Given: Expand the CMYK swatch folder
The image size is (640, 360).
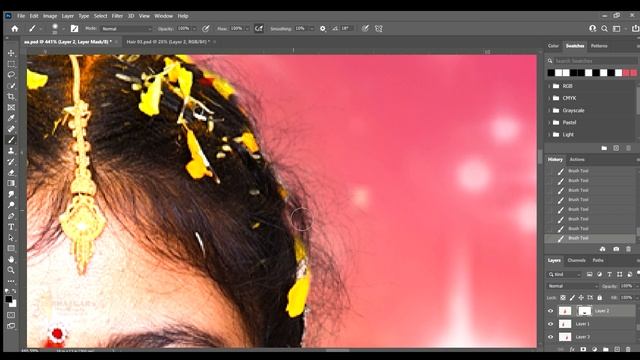Looking at the screenshot, I should [549, 98].
